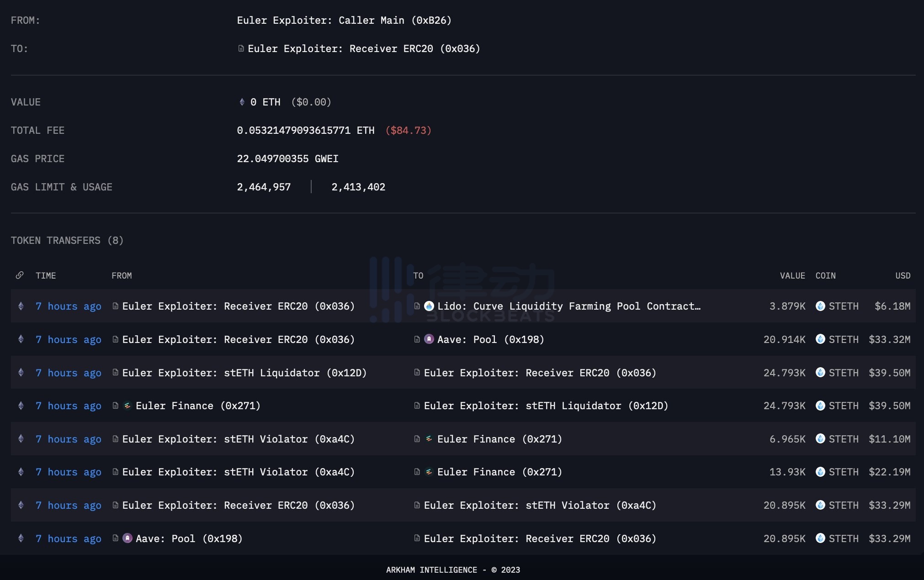
Task: Sort by the VALUE column header
Action: click(x=792, y=275)
